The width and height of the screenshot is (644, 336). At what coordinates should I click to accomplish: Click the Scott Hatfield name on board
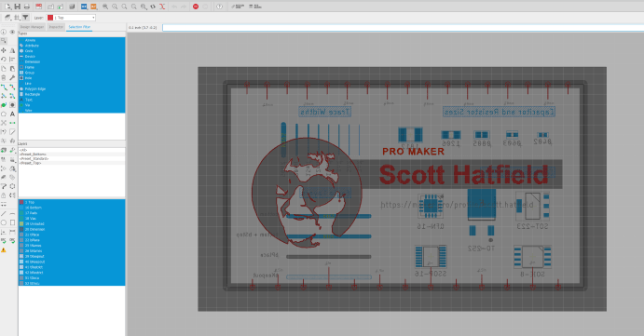coord(464,175)
